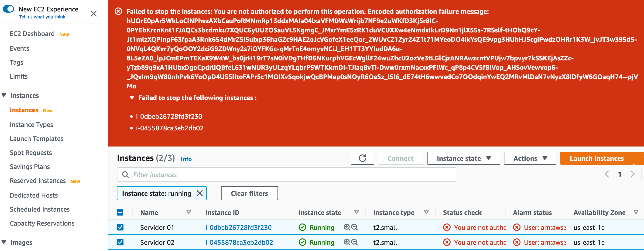Uncheck the Servidor 01 row checkbox
Viewport: 644px width, 251px height.
tap(120, 227)
